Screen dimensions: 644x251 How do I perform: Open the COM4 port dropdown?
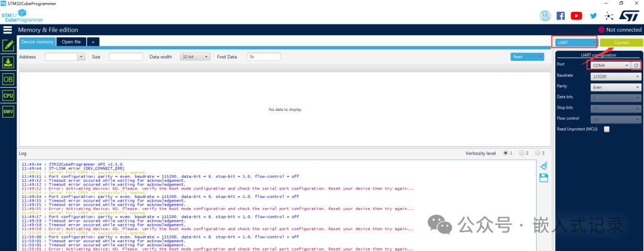pyautogui.click(x=611, y=66)
